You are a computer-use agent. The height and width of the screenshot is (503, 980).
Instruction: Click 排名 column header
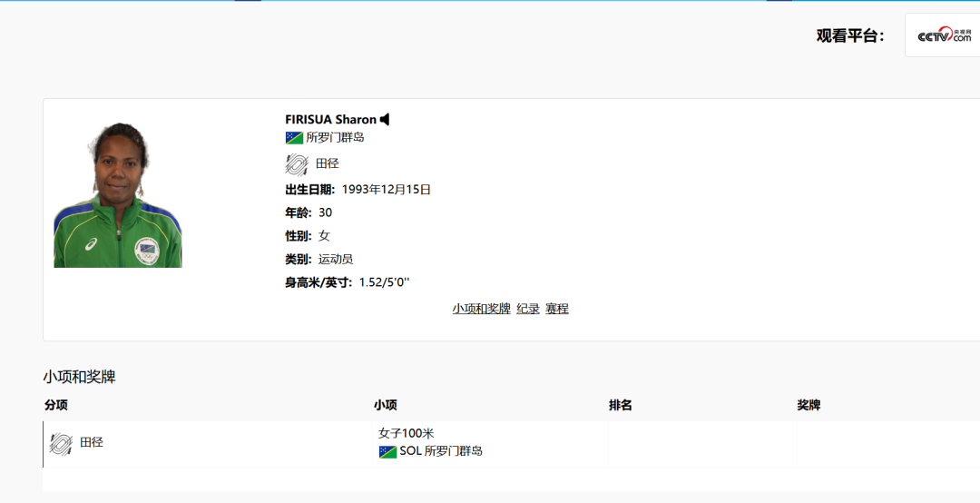[x=621, y=406]
